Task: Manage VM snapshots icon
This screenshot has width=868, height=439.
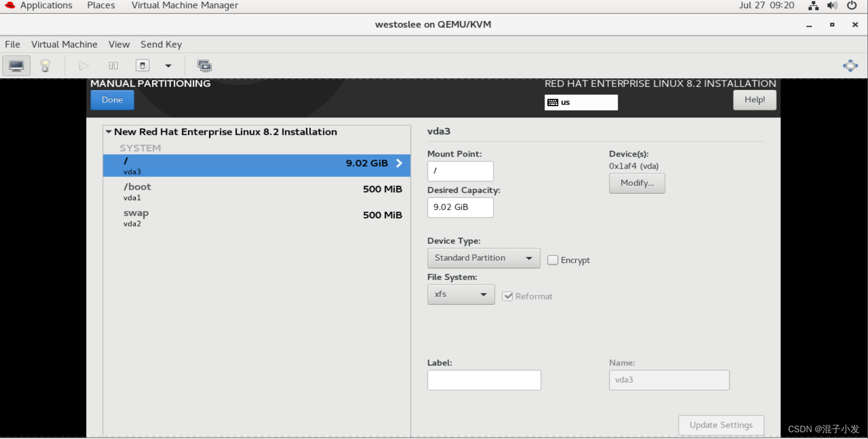Action: 204,66
